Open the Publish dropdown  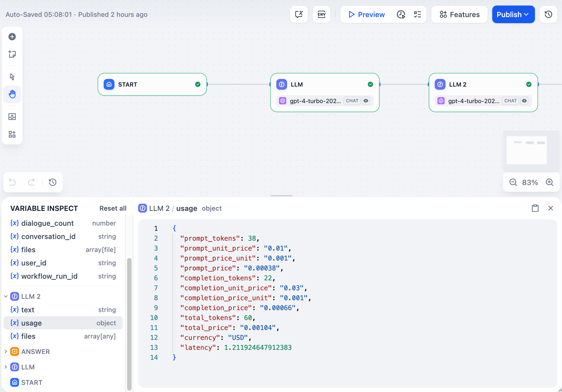[x=513, y=14]
